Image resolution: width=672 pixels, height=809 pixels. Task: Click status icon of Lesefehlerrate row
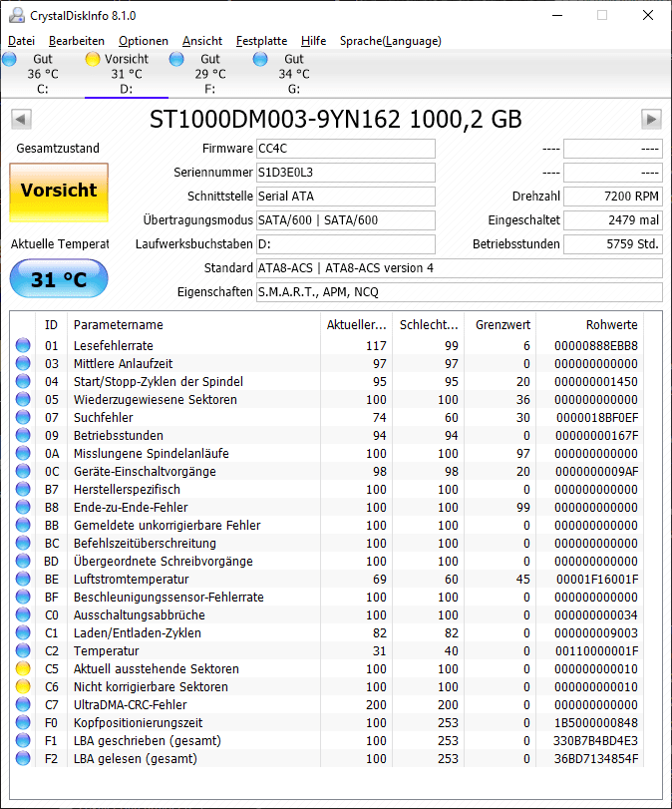pyautogui.click(x=23, y=345)
